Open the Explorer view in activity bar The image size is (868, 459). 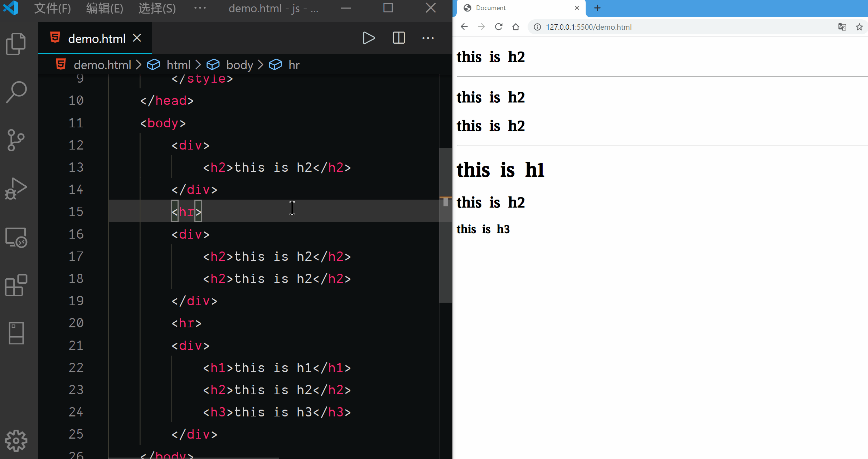[16, 44]
